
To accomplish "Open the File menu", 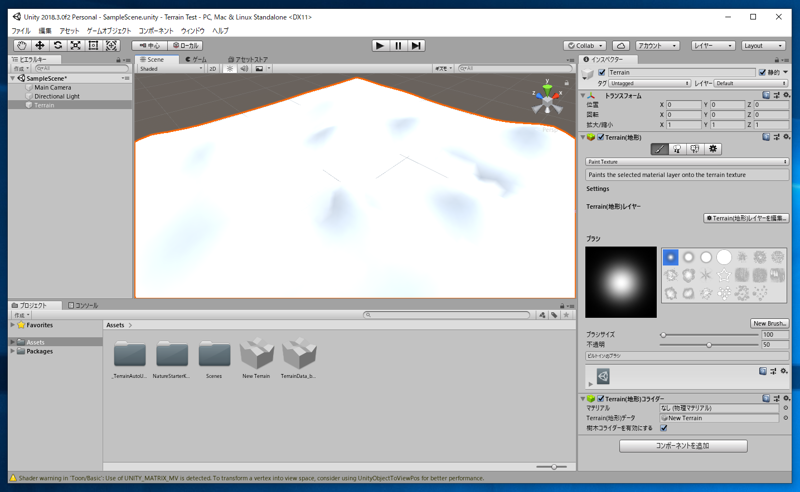I will pos(21,31).
